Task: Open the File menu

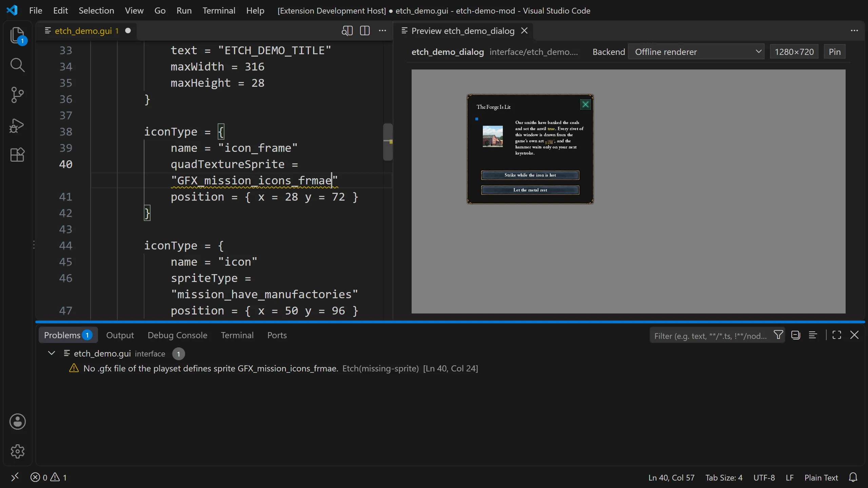Action: pyautogui.click(x=36, y=11)
